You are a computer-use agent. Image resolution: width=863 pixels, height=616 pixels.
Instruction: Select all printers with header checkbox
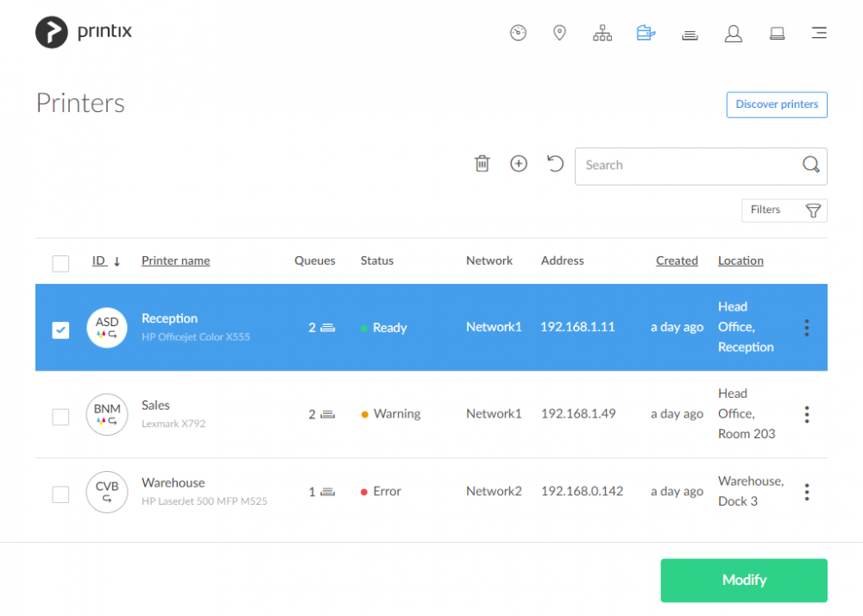click(60, 263)
